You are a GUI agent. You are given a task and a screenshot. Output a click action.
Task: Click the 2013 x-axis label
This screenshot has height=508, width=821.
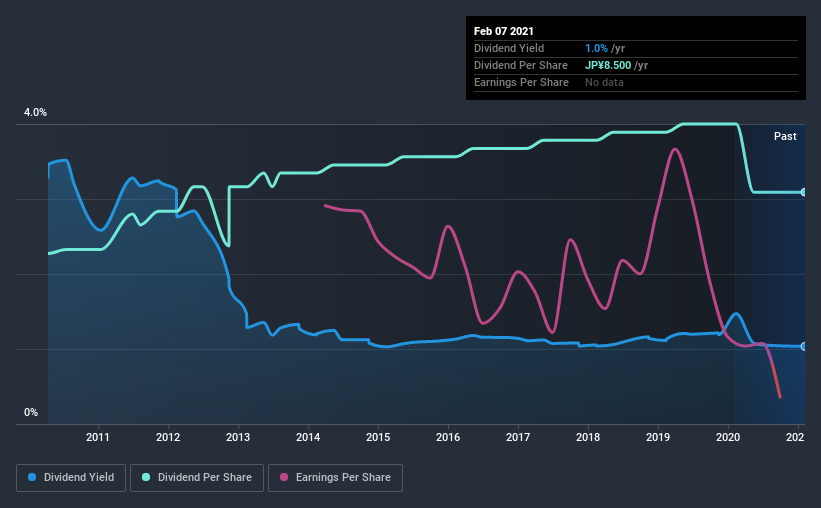[238, 437]
